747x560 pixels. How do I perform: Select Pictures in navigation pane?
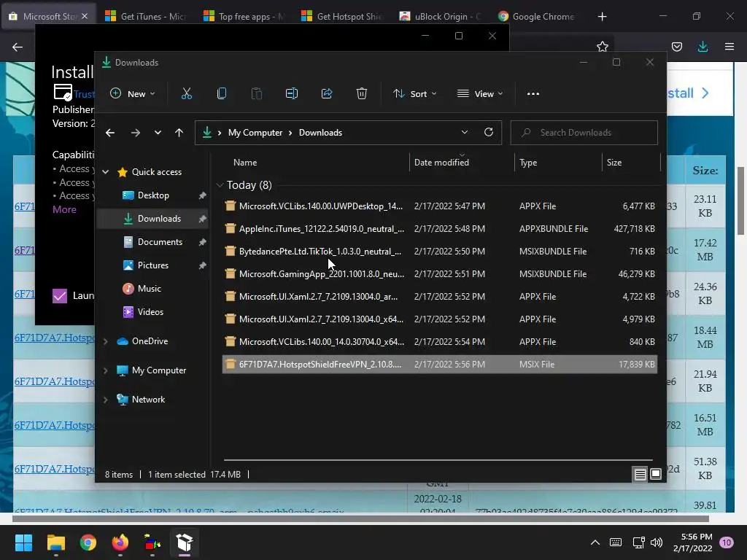[152, 265]
